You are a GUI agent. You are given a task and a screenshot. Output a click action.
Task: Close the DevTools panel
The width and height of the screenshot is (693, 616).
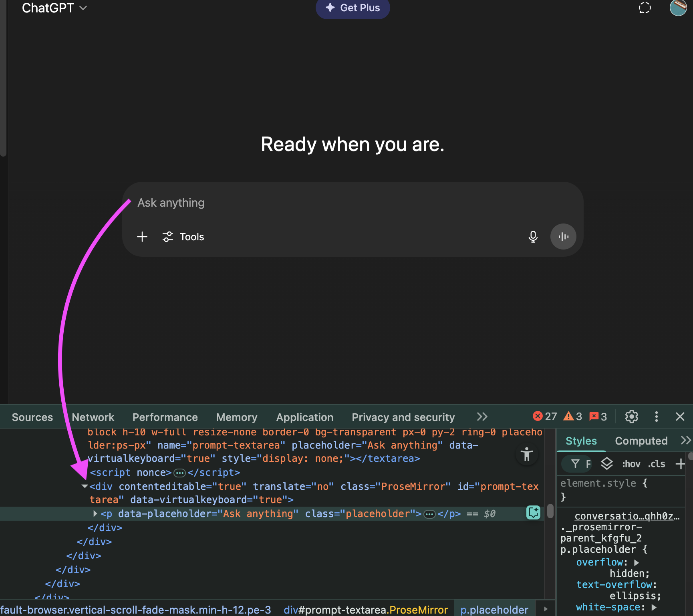click(680, 417)
